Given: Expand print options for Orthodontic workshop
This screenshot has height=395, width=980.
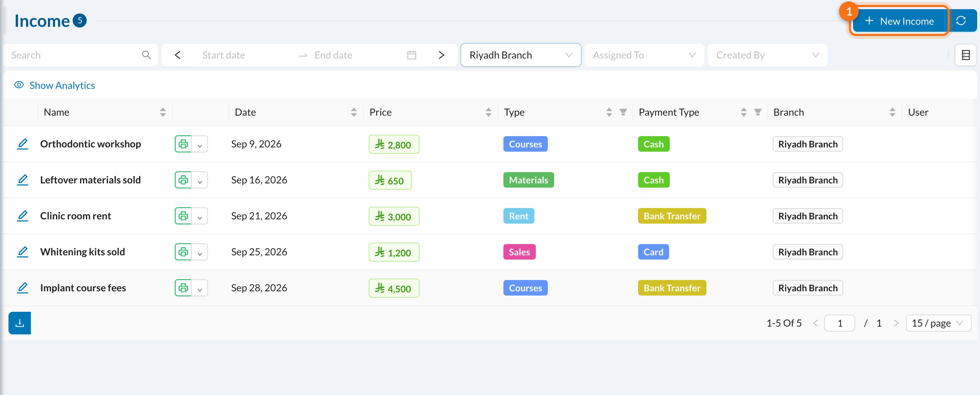Looking at the screenshot, I should 200,144.
